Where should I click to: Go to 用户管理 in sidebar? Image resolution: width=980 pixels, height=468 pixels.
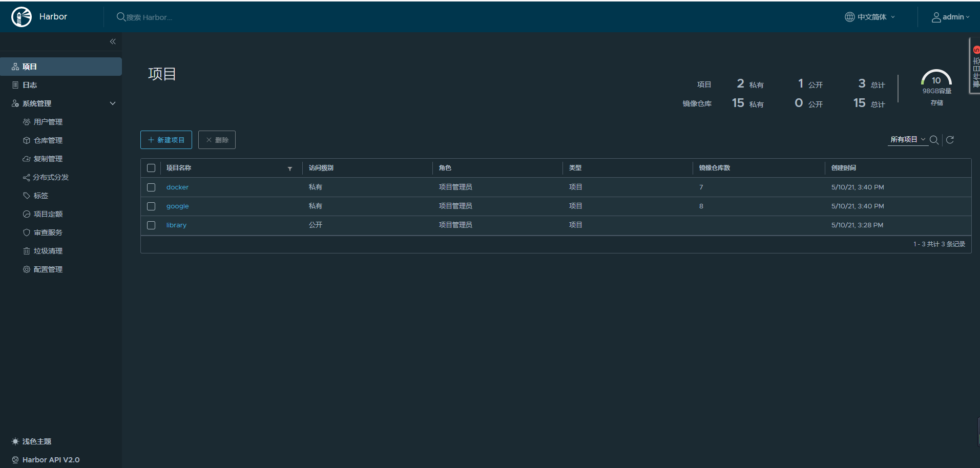point(48,122)
